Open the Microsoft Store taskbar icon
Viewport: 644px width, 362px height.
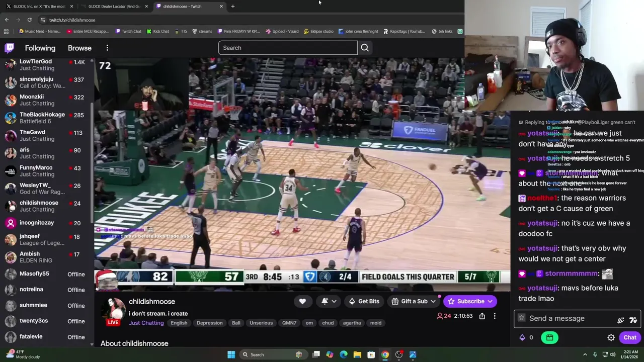coord(371,354)
